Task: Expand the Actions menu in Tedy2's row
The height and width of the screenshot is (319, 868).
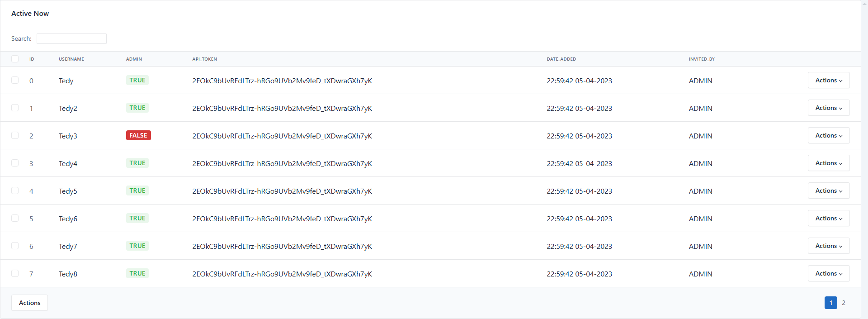Action: pos(829,108)
